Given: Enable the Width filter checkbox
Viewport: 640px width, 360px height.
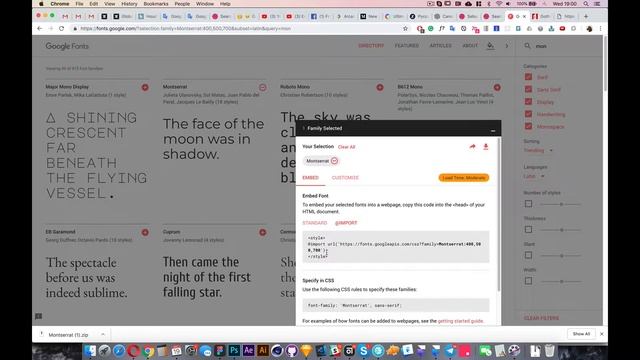Looking at the screenshot, I should point(528,281).
